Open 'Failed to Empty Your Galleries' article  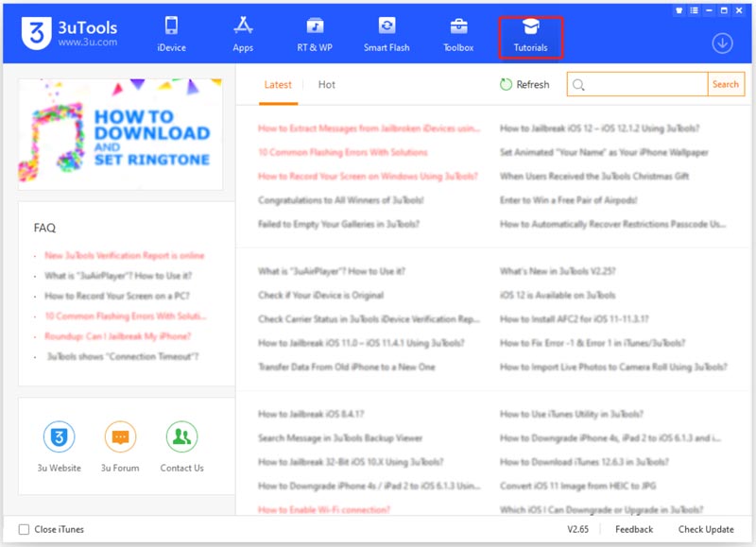(338, 224)
